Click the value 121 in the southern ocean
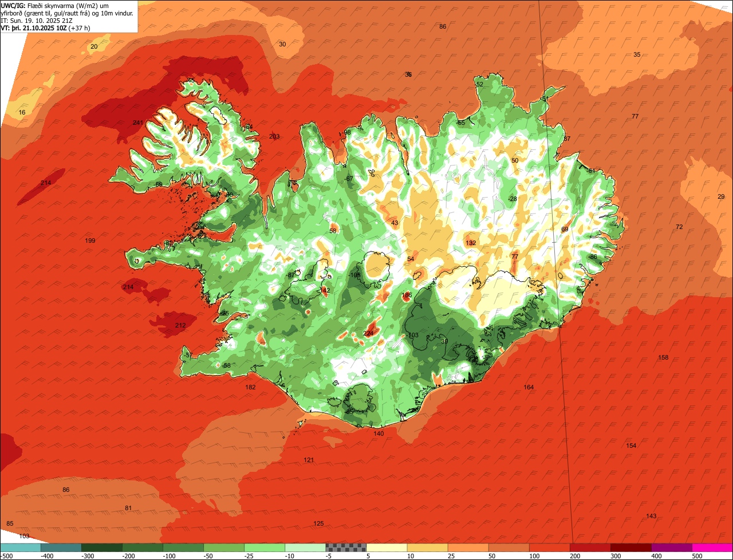The height and width of the screenshot is (560, 733). [309, 460]
